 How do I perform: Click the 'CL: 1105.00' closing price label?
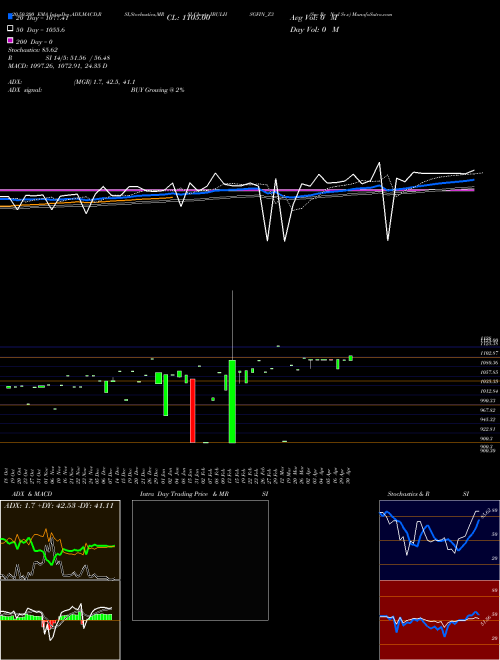pyautogui.click(x=188, y=18)
